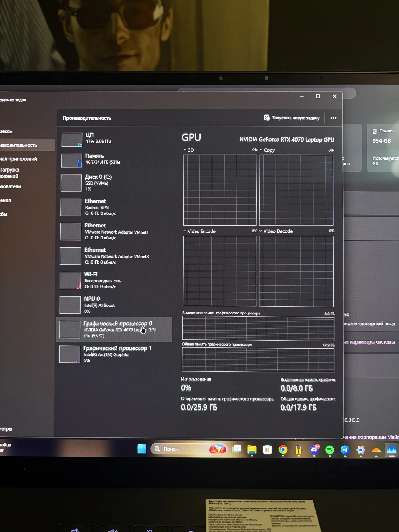Click the "NVIDIA GeForce RTX 4070 Laptop GPU" heading
399x532 pixels.
287,139
